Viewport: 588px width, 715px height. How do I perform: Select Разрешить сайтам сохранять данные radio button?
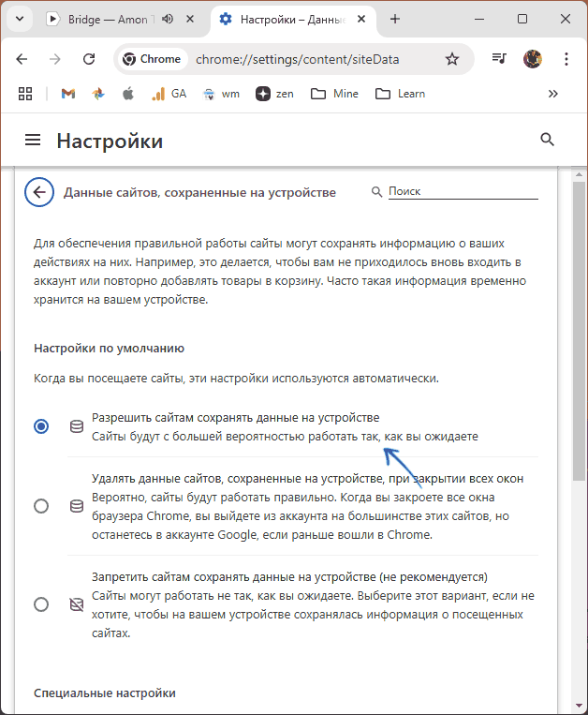(41, 426)
